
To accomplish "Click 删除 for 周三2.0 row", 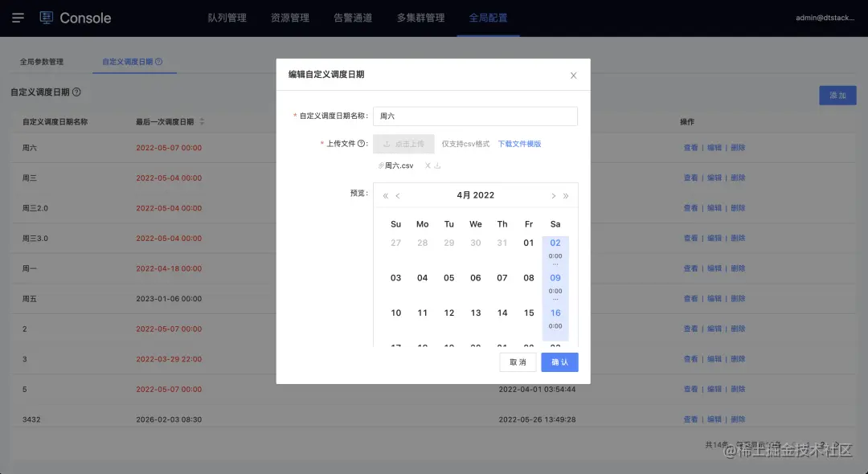I will [x=738, y=208].
